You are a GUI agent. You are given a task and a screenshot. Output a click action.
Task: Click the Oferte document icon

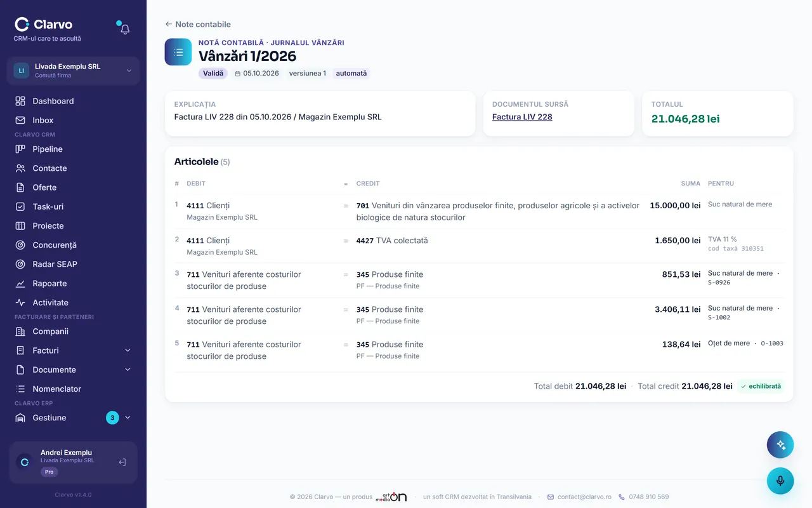pyautogui.click(x=20, y=187)
